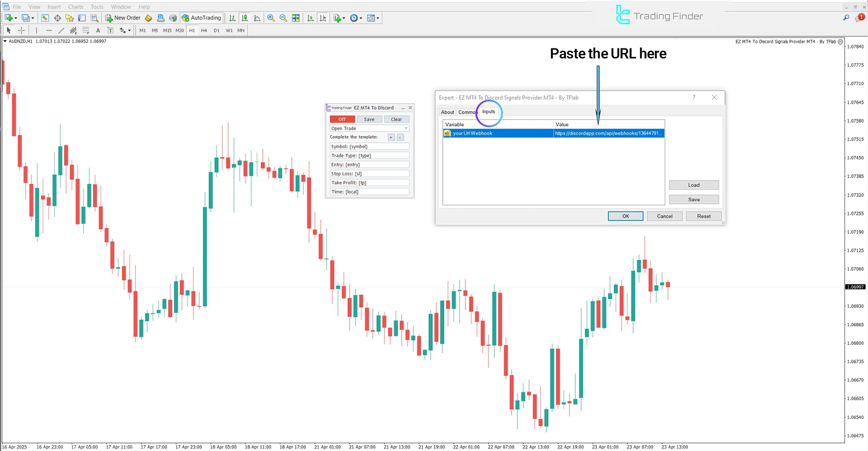Expand the Open Trade dropdown
This screenshot has width=868, height=451.
[406, 129]
